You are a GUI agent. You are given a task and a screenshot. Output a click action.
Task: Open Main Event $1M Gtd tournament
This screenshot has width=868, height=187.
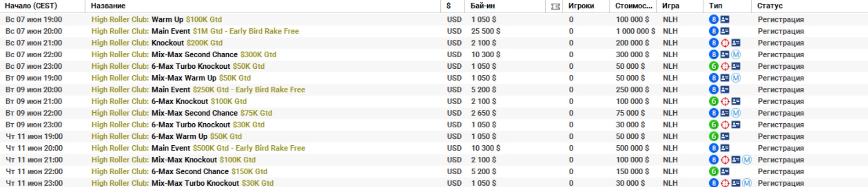(x=195, y=31)
